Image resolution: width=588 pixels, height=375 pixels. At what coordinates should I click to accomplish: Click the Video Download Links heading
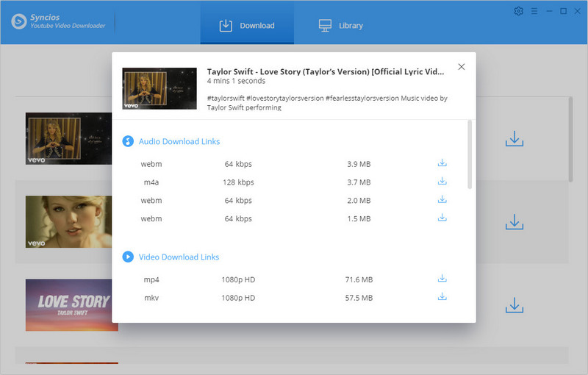(x=179, y=257)
